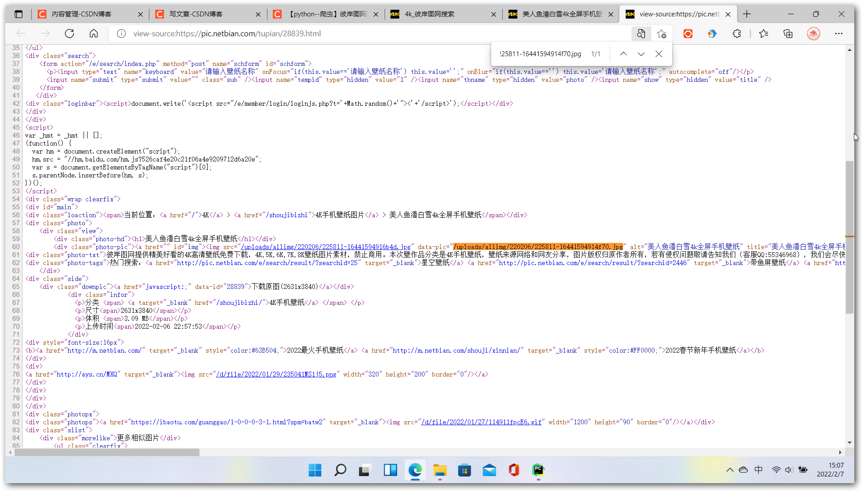Image resolution: width=868 pixels, height=492 pixels.
Task: Click the ays.cn/MXQ href on line 76
Action: point(87,374)
